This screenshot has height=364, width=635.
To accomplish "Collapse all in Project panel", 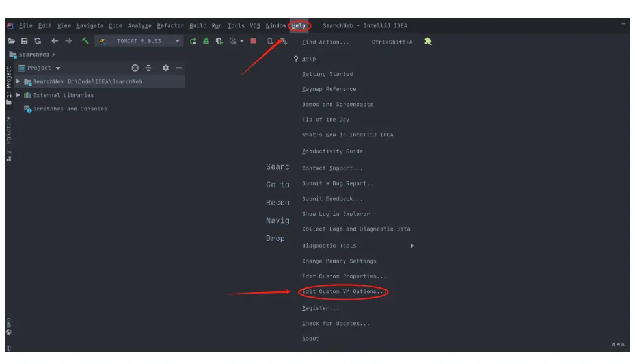I will pyautogui.click(x=148, y=68).
